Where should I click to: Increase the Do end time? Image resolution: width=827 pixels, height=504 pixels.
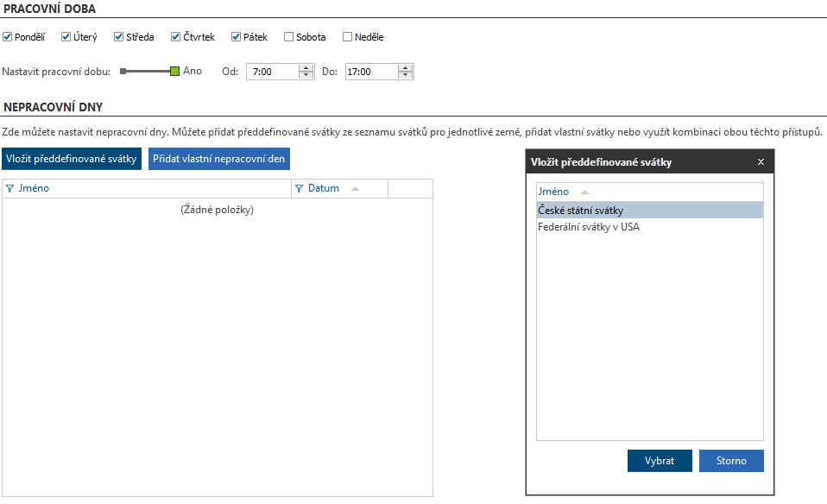click(406, 68)
